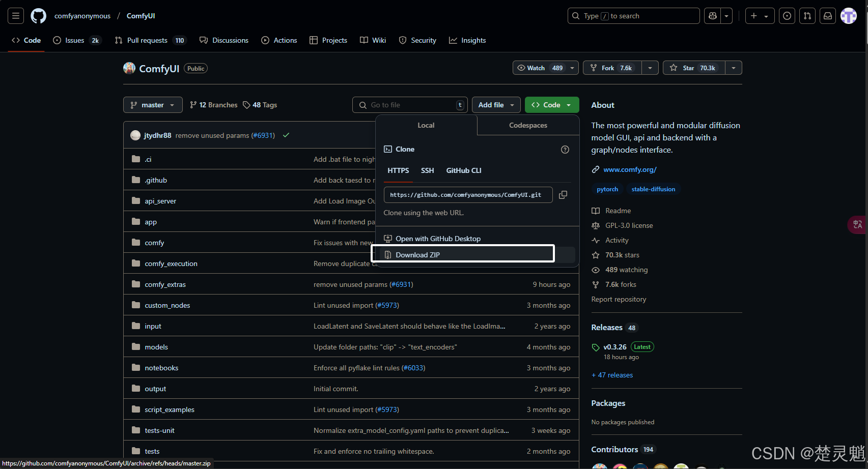Image resolution: width=868 pixels, height=469 pixels.
Task: Click the pytorch topic tag
Action: tap(607, 189)
